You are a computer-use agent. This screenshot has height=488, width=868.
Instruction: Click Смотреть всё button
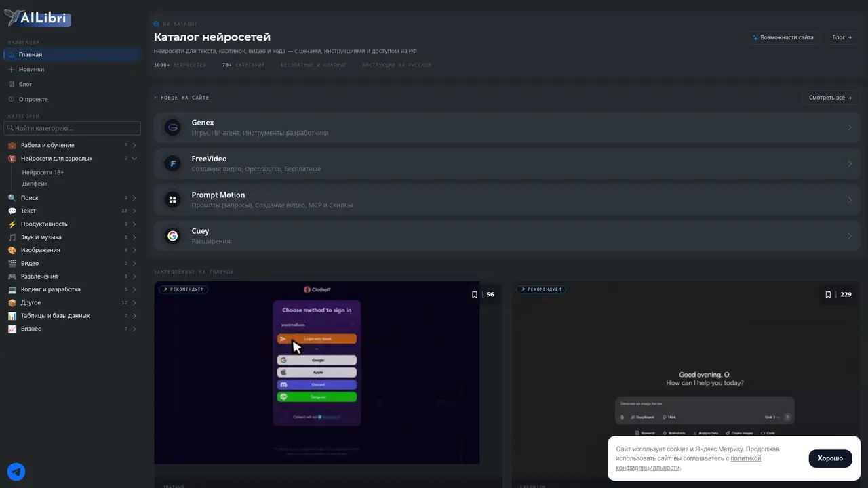coord(830,98)
